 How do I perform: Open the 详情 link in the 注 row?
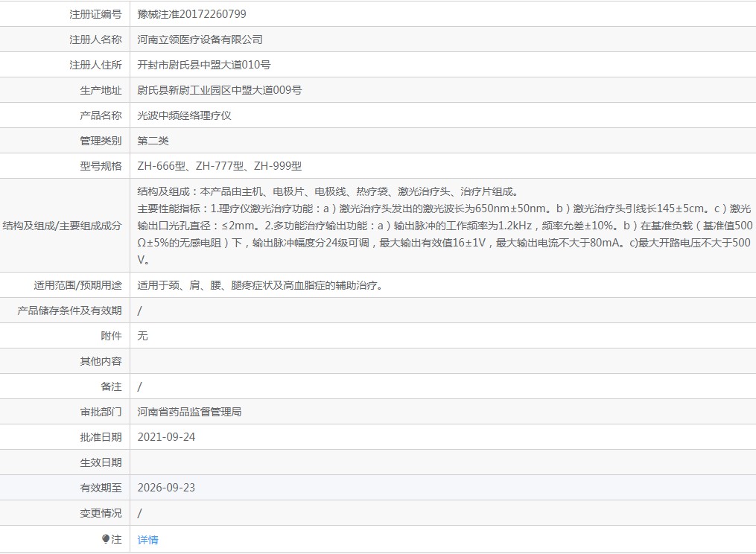[x=147, y=540]
